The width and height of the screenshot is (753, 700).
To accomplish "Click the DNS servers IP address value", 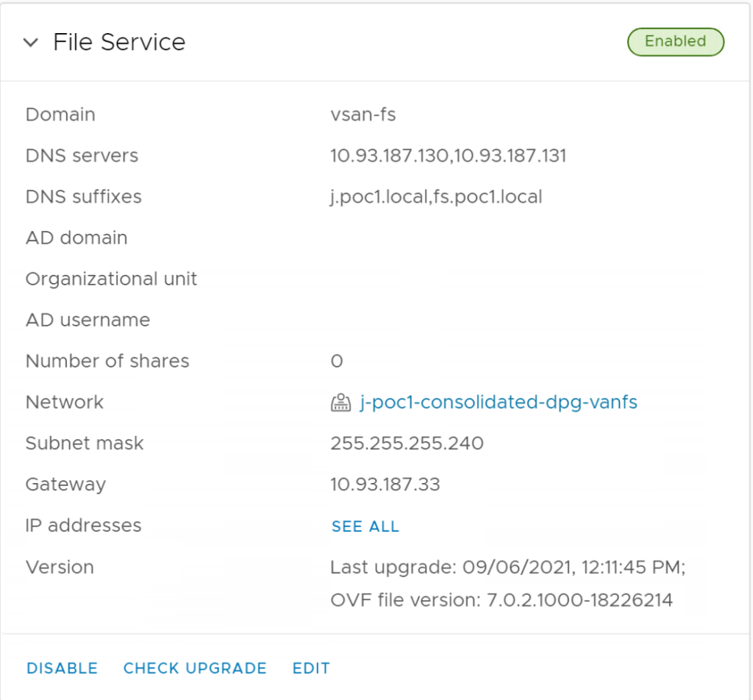I will [x=448, y=156].
